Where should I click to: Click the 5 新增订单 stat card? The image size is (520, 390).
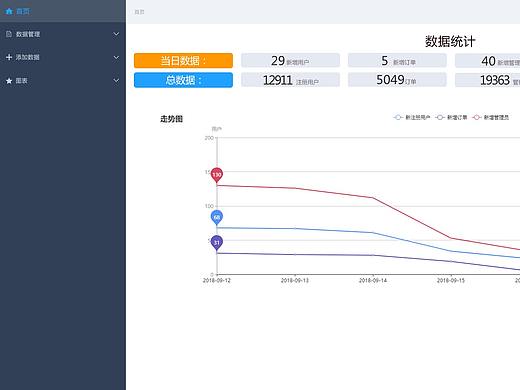point(397,61)
